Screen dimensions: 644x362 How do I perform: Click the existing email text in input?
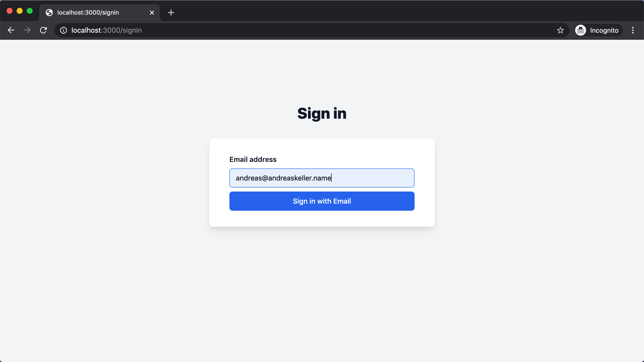283,178
